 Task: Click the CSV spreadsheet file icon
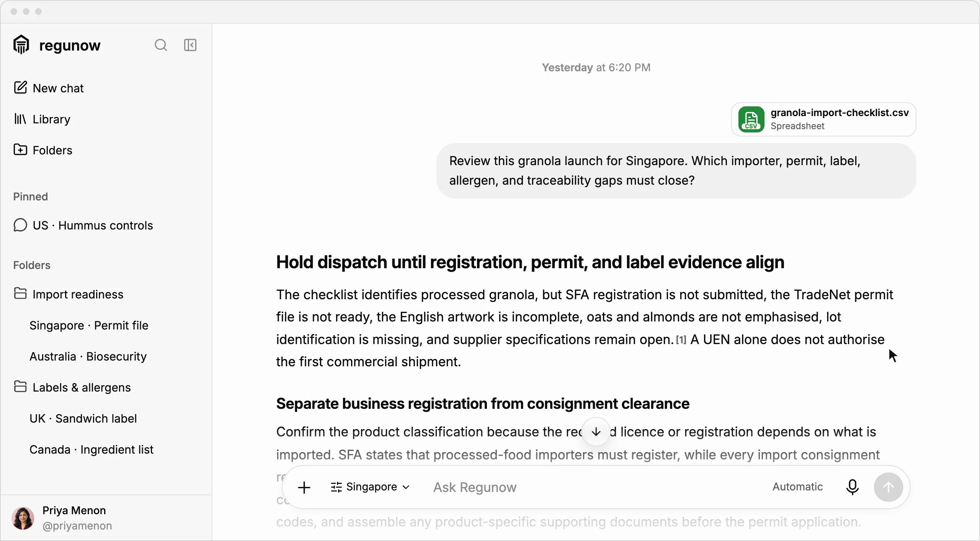click(x=751, y=119)
